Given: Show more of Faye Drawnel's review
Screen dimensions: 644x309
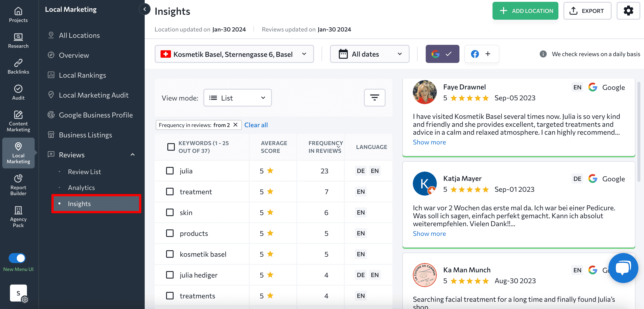Looking at the screenshot, I should click(429, 142).
